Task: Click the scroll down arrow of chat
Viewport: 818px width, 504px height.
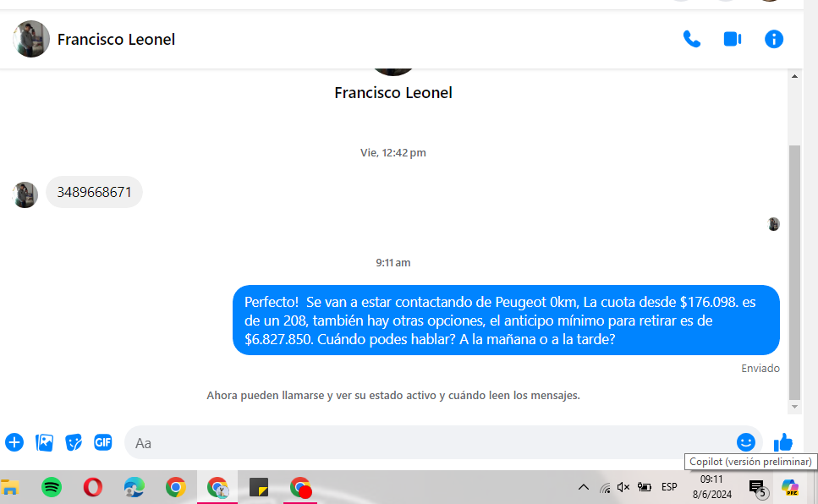Action: click(794, 407)
